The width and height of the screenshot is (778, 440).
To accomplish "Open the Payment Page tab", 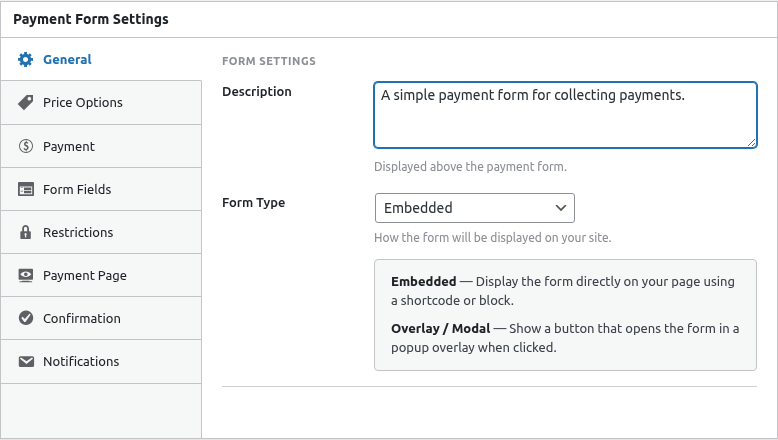I will tap(85, 275).
